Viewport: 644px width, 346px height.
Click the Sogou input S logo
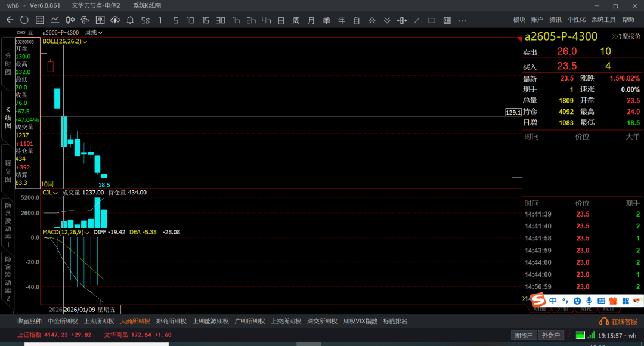point(538,300)
